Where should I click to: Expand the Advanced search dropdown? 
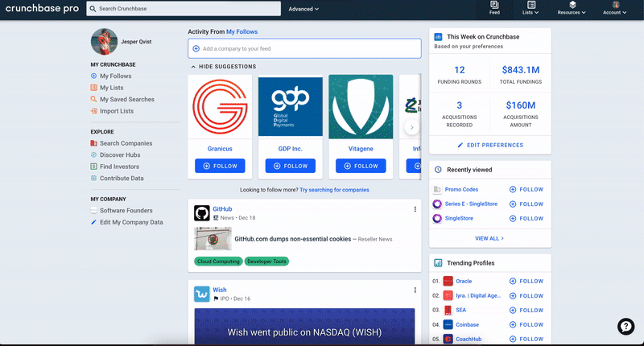303,9
